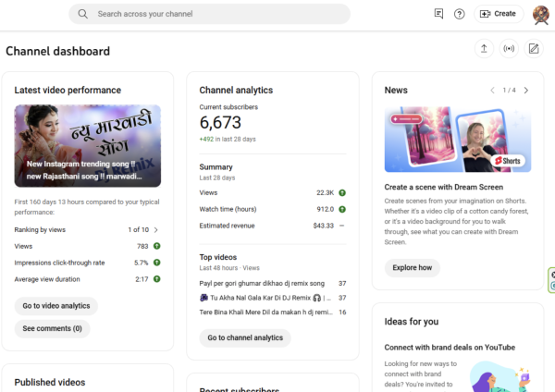Click the green Views indicator in Latest video
This screenshot has height=392, width=555.
coord(156,246)
